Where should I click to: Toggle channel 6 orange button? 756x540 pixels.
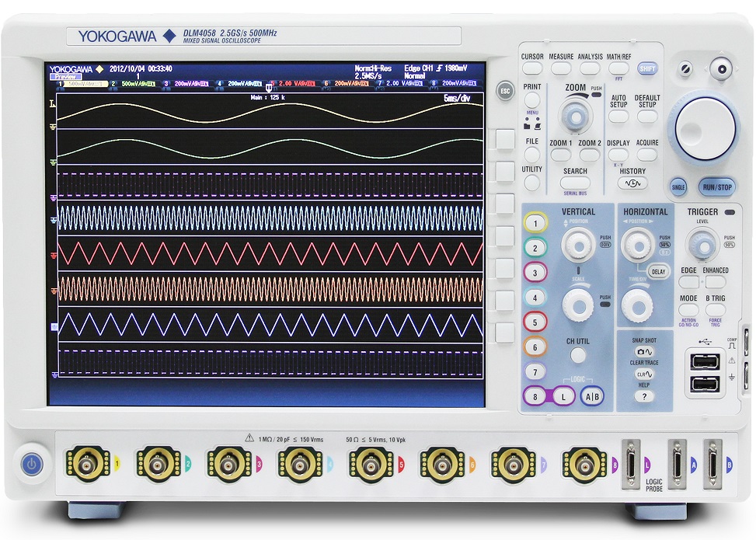coord(535,347)
